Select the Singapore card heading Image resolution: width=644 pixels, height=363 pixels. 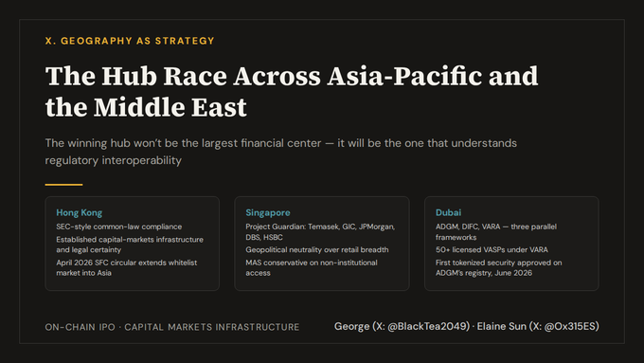tap(268, 212)
